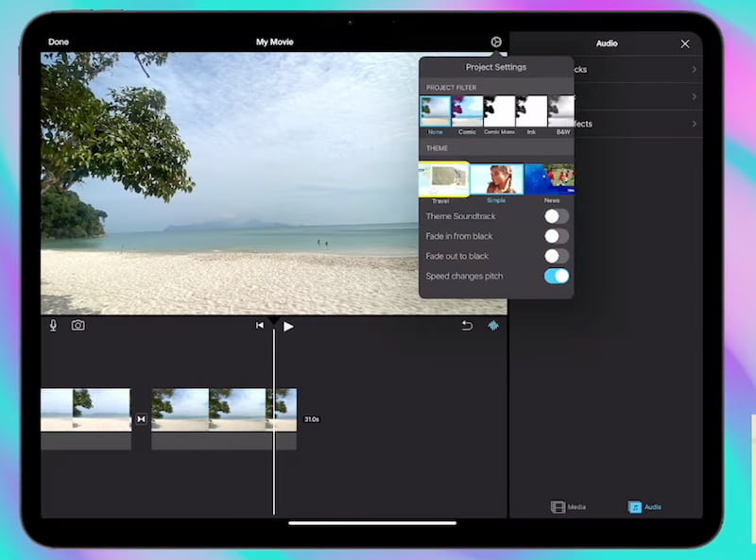
Task: Edit the transition between clips
Action: point(141,419)
